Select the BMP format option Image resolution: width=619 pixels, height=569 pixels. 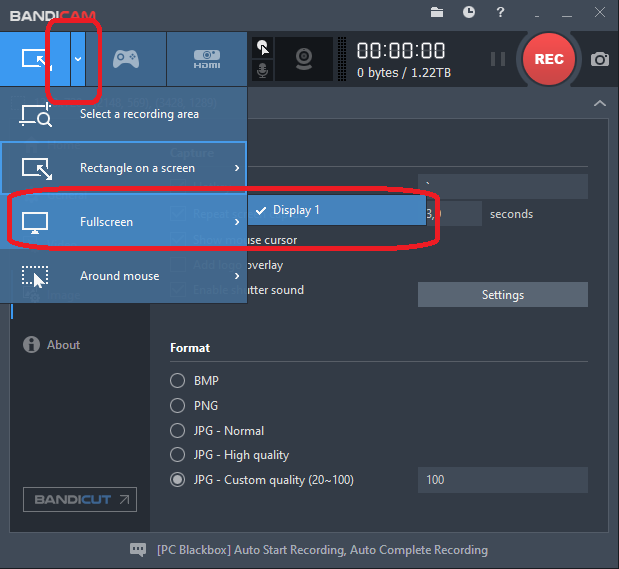click(x=177, y=381)
